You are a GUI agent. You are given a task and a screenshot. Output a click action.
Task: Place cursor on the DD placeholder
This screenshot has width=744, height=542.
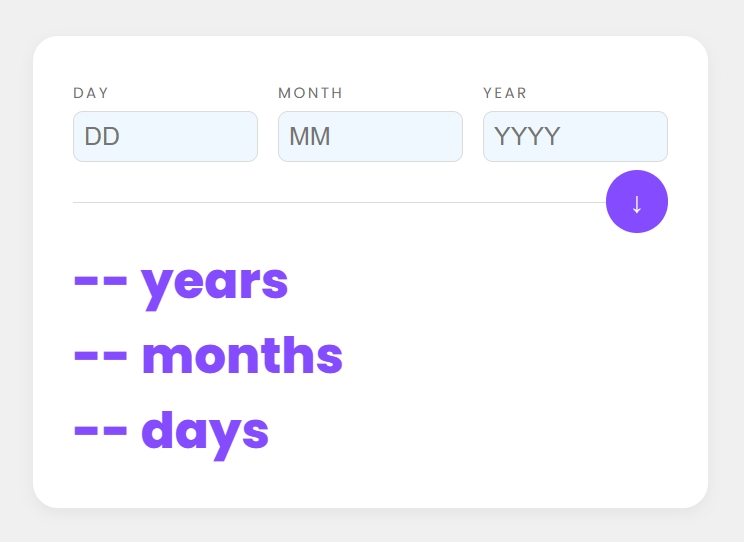[102, 137]
